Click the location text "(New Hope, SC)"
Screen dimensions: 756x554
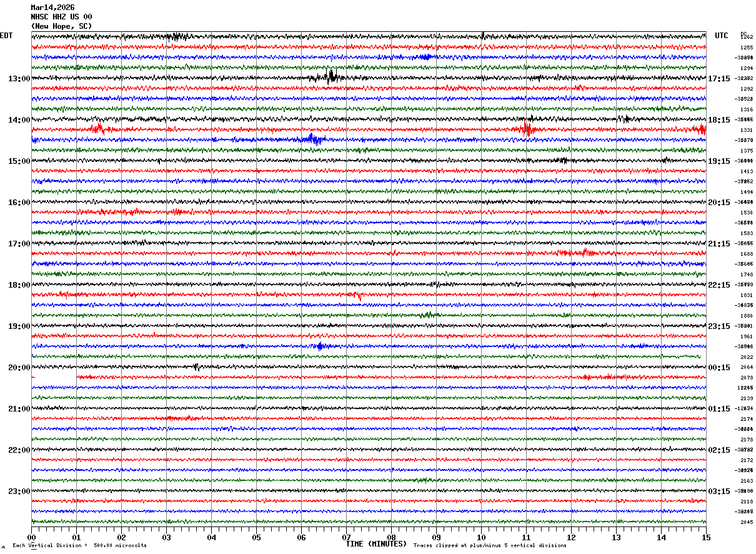[x=61, y=26]
